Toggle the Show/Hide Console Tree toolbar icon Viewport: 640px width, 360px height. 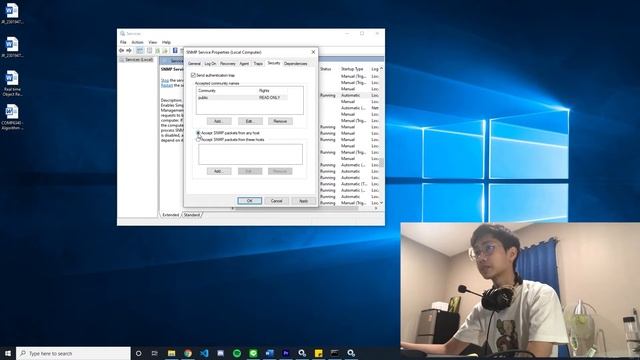[x=140, y=51]
